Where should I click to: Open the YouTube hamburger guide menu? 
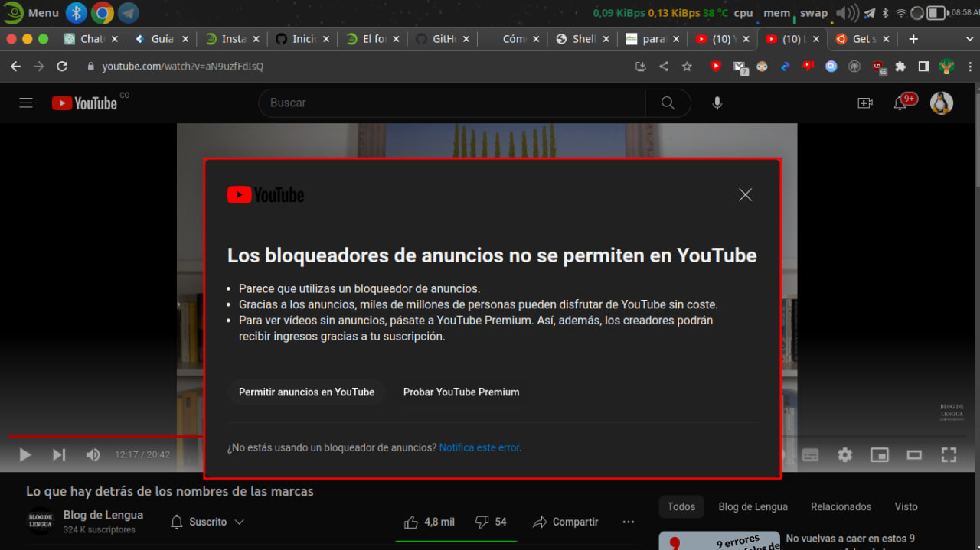tap(26, 103)
